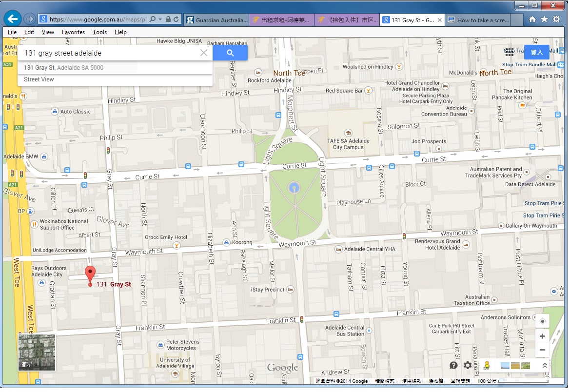Click the blue 登入 sign-in button

536,52
